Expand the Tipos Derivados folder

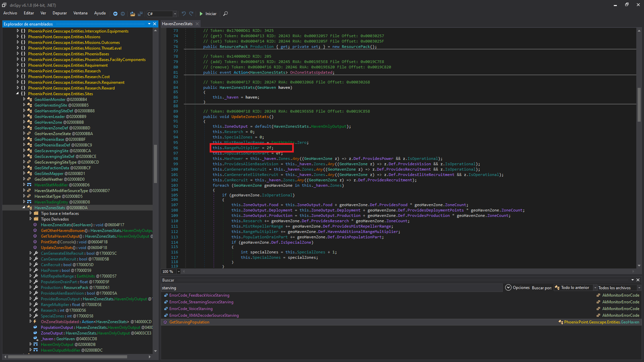pyautogui.click(x=30, y=219)
